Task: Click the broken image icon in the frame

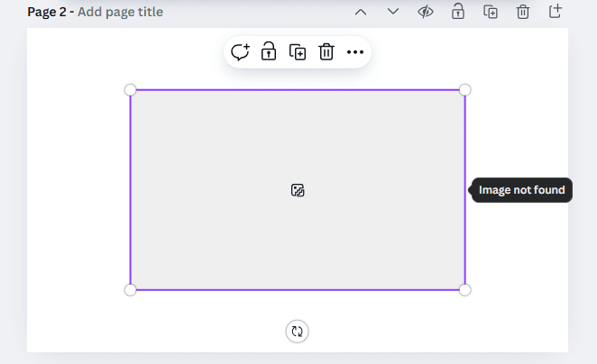Action: [298, 190]
